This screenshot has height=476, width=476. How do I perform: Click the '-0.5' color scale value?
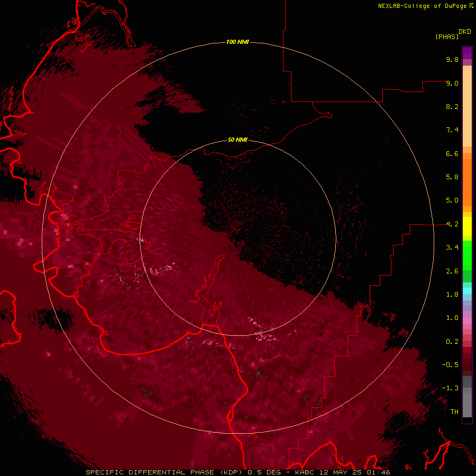pyautogui.click(x=450, y=365)
